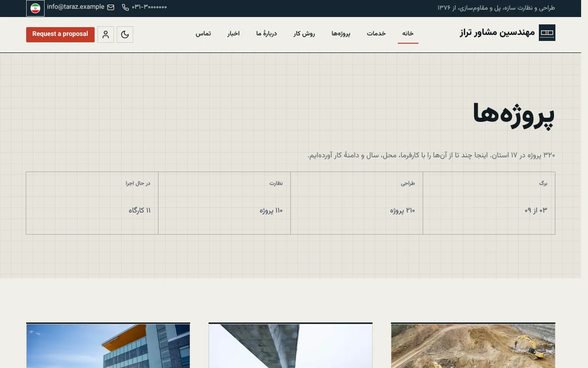Viewport: 588px width, 368px height.
Task: Open the اخبار navigation link
Action: click(233, 34)
